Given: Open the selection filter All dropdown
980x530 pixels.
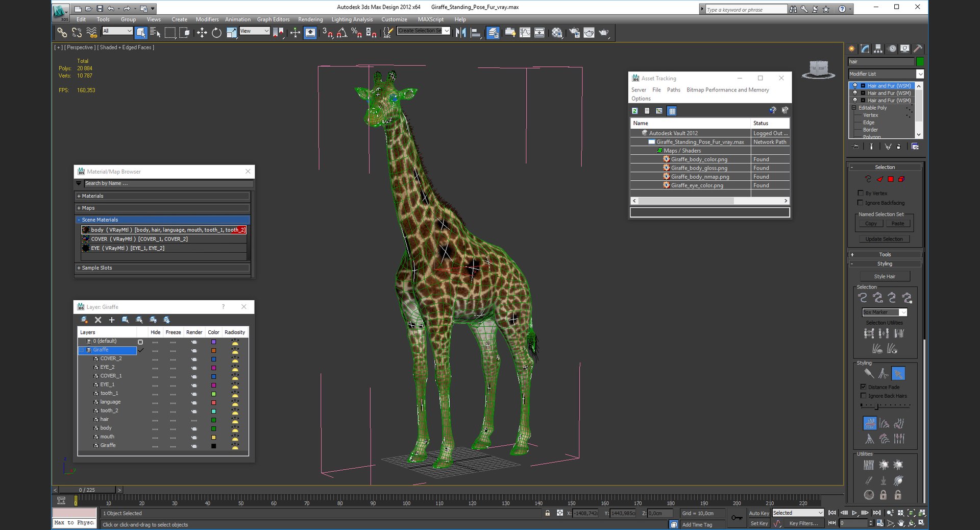Looking at the screenshot, I should [x=117, y=31].
